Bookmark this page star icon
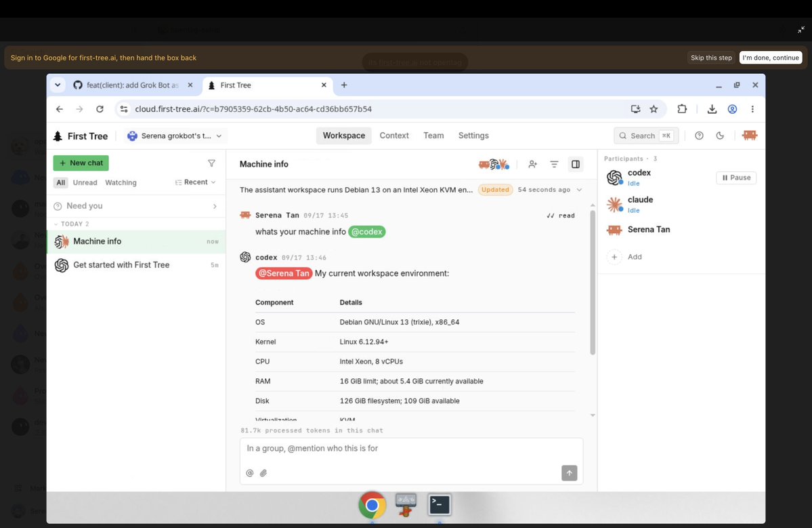The height and width of the screenshot is (528, 812). 654,109
